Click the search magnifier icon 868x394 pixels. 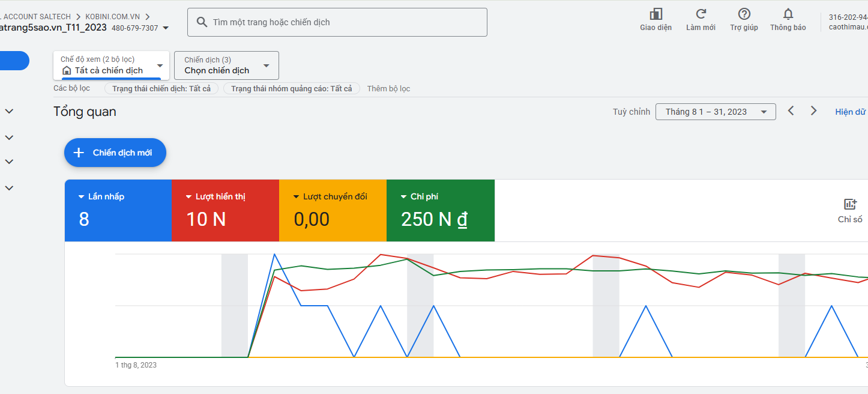pos(202,22)
